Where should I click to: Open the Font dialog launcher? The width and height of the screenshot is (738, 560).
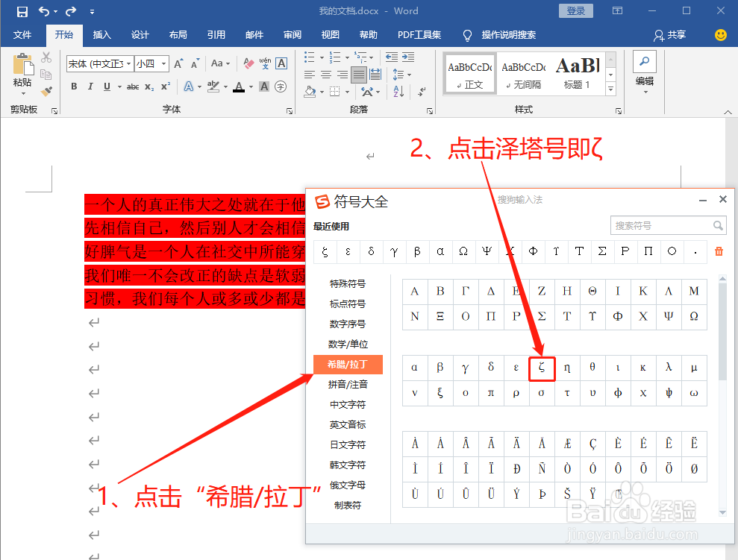(290, 111)
